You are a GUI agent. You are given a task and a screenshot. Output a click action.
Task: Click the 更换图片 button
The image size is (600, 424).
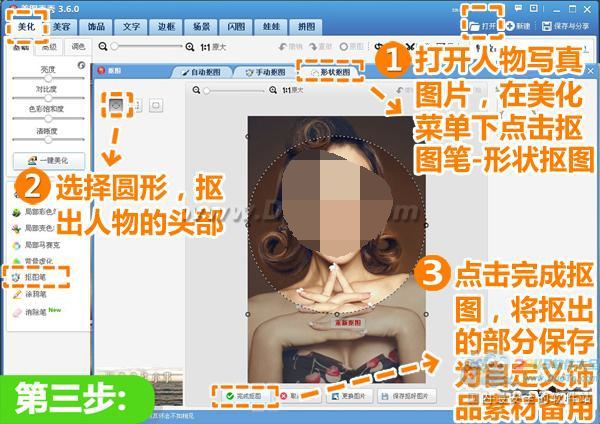tap(349, 396)
